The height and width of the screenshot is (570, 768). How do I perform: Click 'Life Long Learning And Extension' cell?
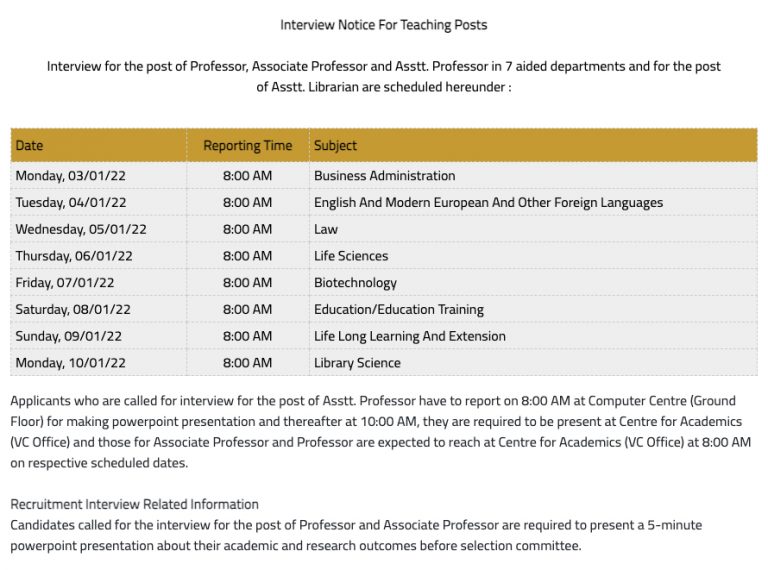tap(409, 336)
